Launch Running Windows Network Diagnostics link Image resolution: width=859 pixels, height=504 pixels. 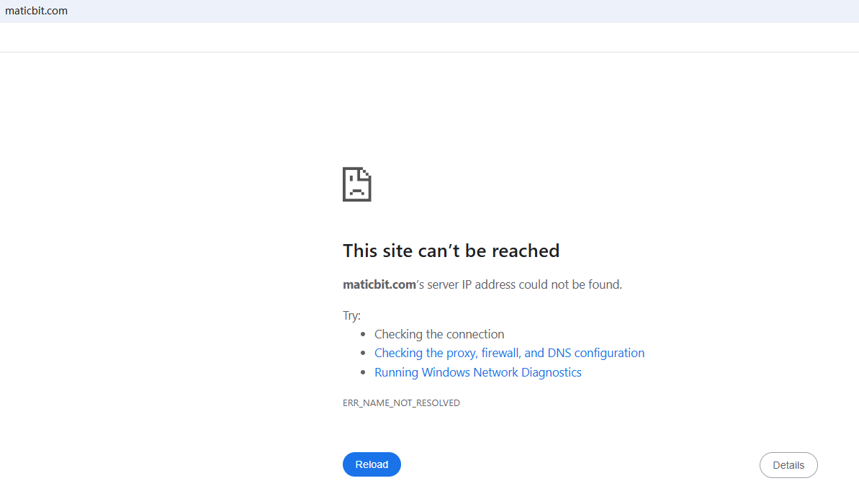[x=477, y=372]
